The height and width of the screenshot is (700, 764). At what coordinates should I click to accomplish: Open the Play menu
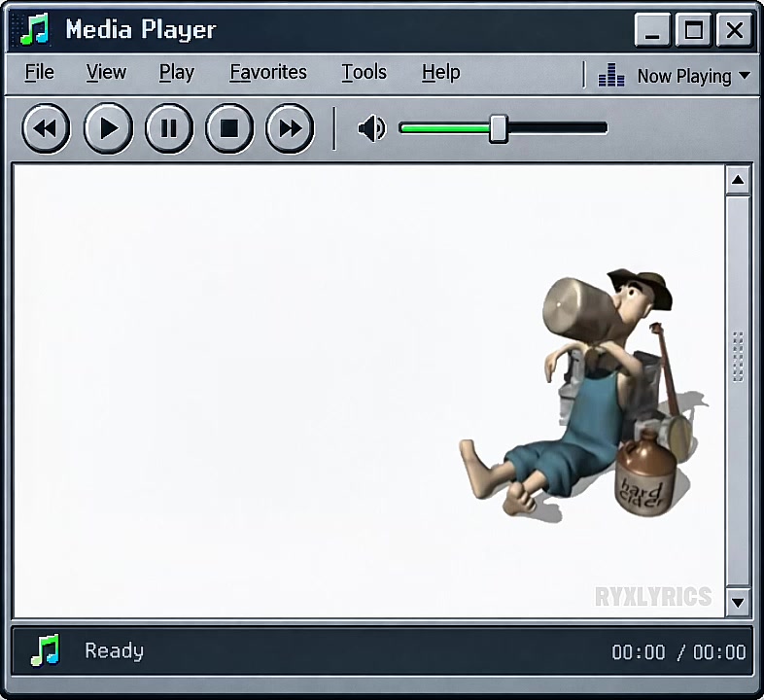[176, 73]
